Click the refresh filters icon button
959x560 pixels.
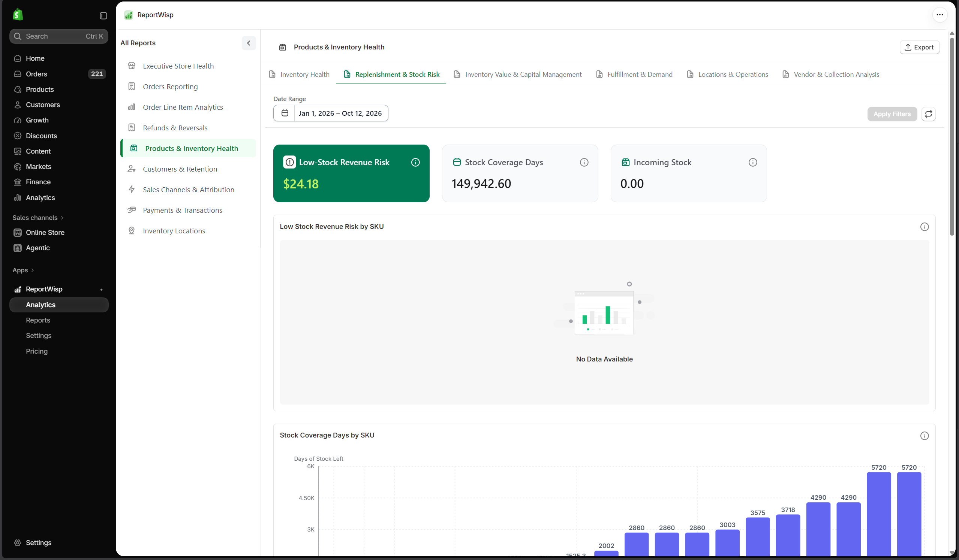[x=929, y=114]
